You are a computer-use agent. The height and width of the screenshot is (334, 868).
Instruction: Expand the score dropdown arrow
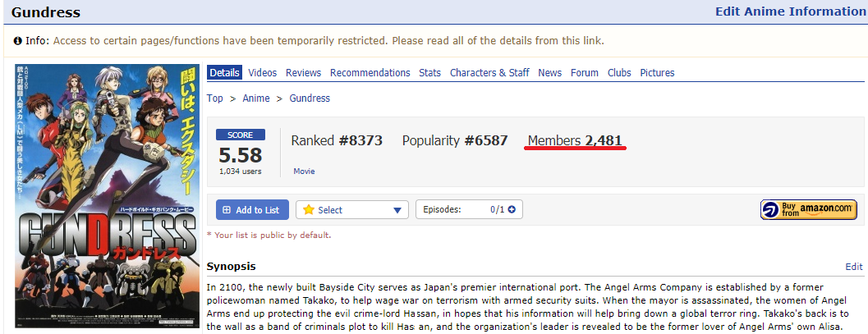pyautogui.click(x=397, y=210)
